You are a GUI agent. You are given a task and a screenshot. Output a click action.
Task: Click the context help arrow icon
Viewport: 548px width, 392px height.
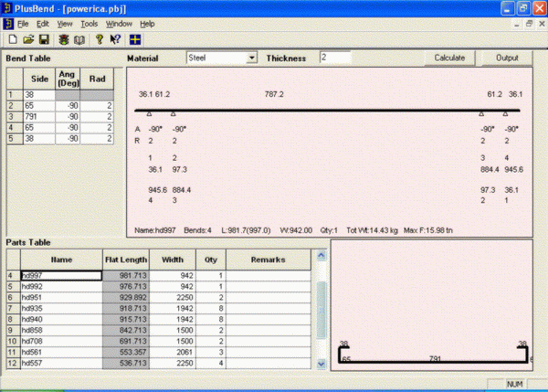tap(115, 39)
